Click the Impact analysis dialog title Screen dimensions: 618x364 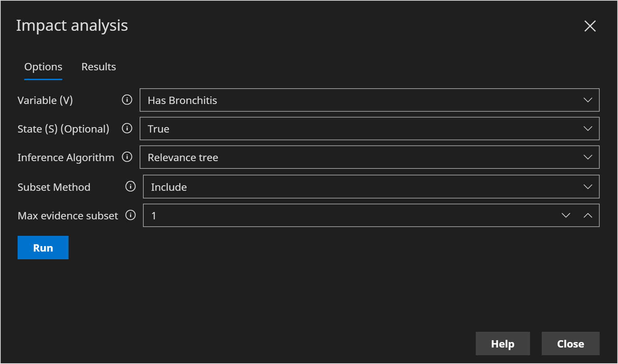[72, 26]
